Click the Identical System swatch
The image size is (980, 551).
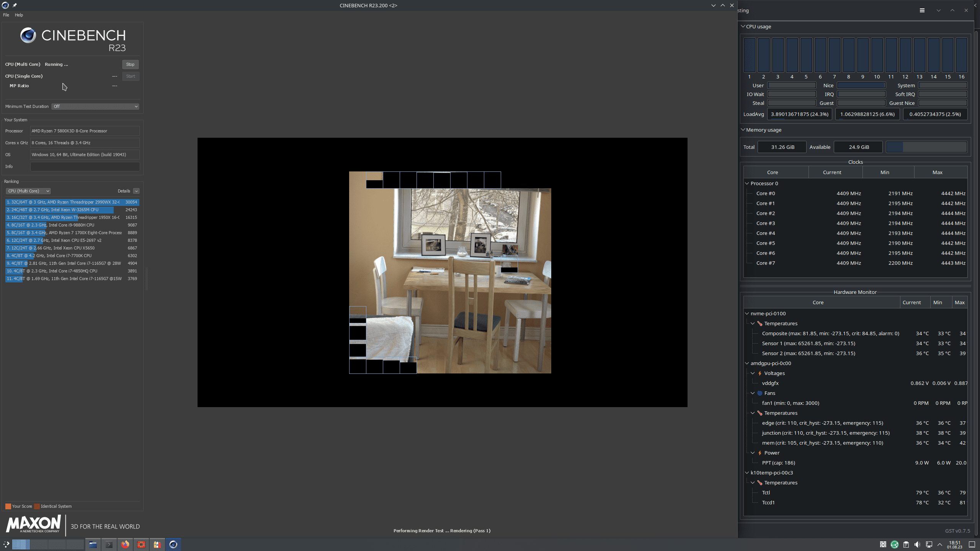click(37, 506)
